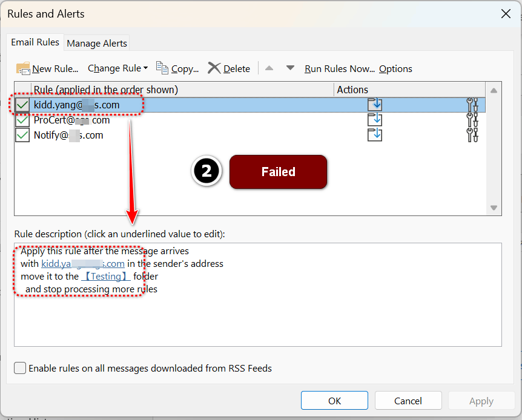Viewport: 522px width, 420px height.
Task: Select the ProCert rule row
Action: [x=249, y=120]
